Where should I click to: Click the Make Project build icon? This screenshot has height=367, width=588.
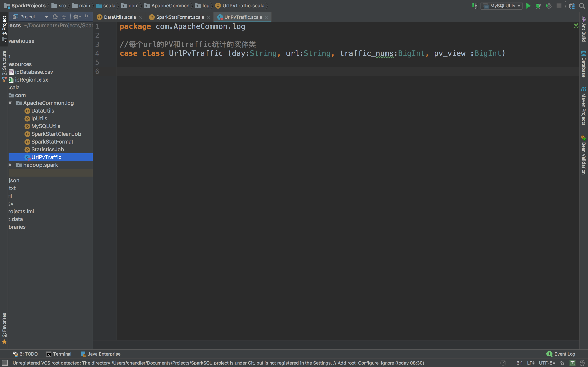point(474,6)
